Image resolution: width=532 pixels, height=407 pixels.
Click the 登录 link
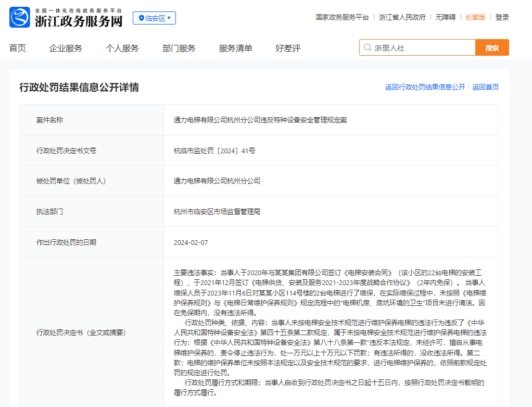[x=502, y=17]
